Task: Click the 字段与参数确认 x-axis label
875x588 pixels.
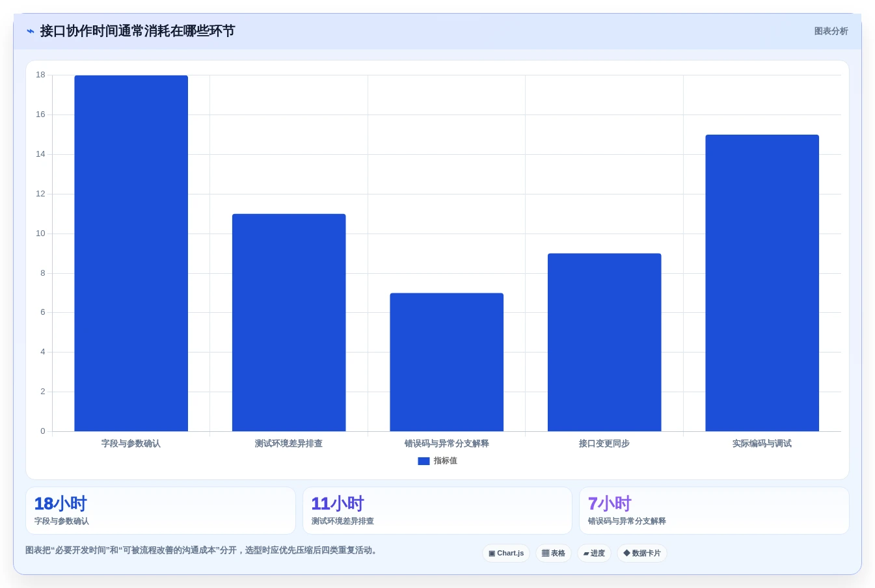Action: pos(131,444)
